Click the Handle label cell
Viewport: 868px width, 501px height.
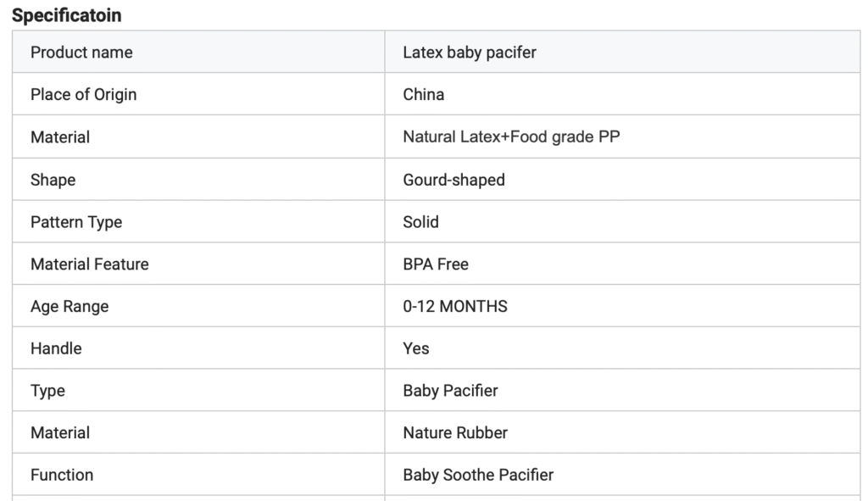coord(56,348)
